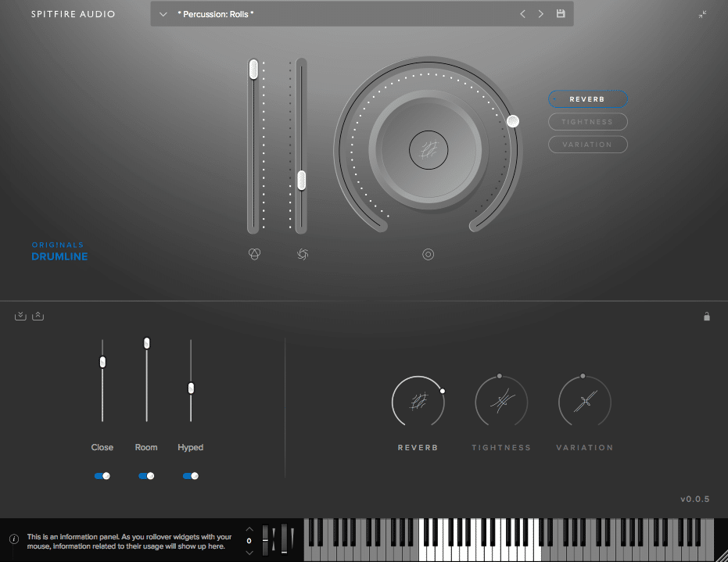Viewport: 728px width, 562px height.
Task: Click the REVERB button near the big dial
Action: click(x=587, y=98)
